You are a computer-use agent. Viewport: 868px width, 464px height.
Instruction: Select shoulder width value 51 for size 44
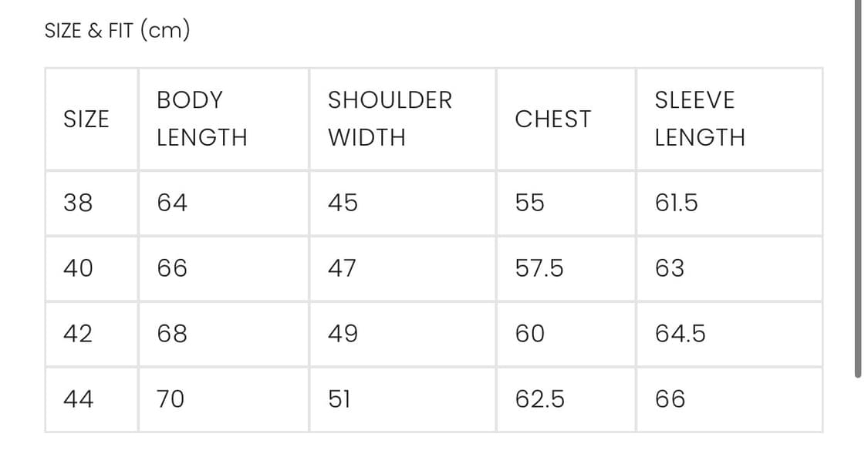339,399
